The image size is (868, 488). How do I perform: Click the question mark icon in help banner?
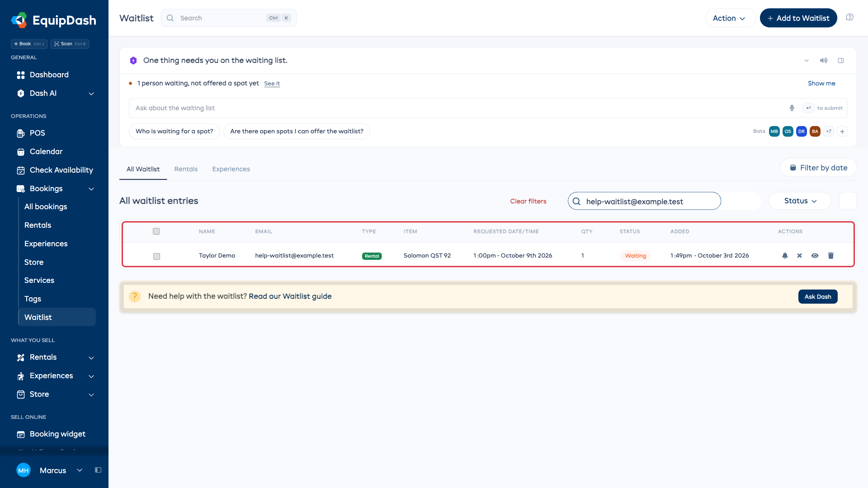coord(135,296)
